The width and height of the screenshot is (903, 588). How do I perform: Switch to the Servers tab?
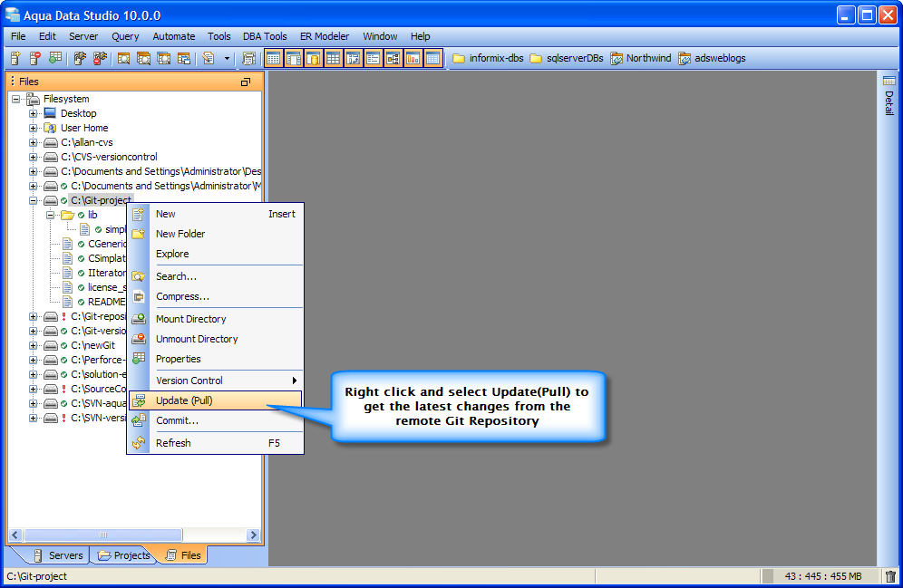click(x=58, y=555)
